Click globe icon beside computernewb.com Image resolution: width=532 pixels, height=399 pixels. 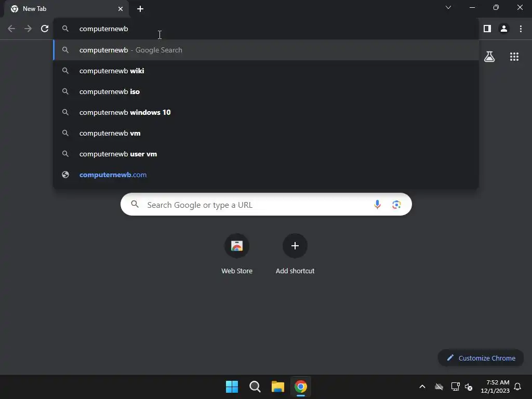[x=65, y=175]
